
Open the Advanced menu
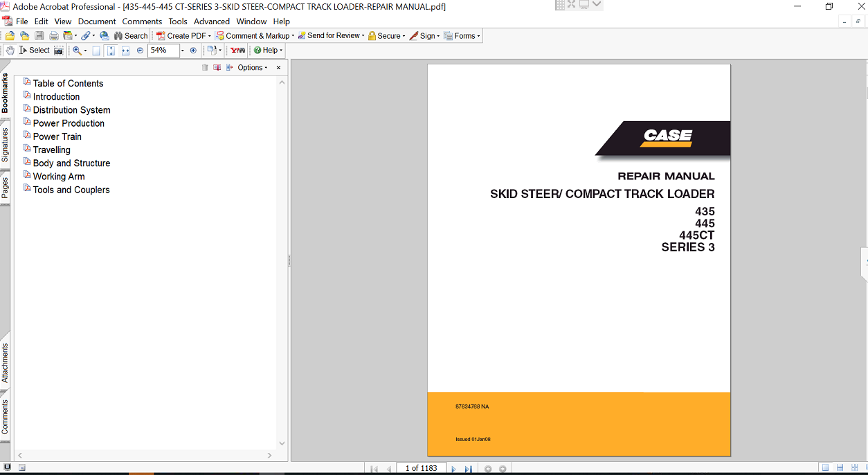[x=211, y=21]
